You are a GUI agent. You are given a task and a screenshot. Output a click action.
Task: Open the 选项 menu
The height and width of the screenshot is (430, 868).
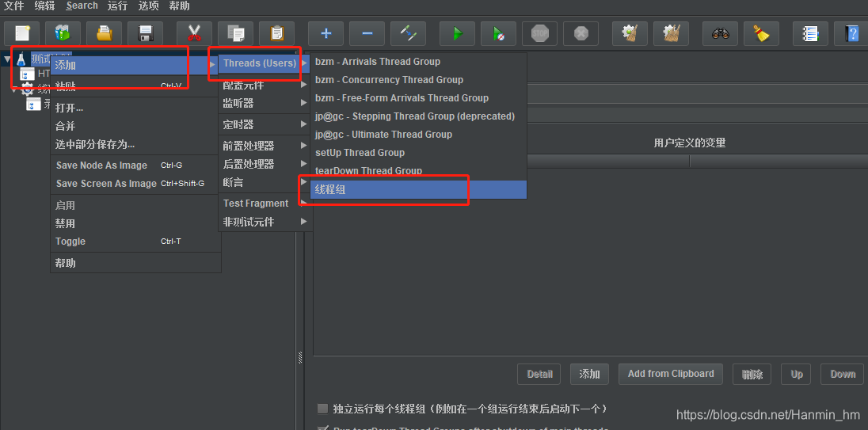point(148,6)
